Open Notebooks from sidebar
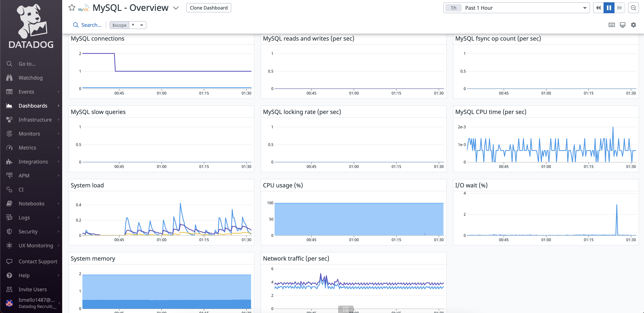The image size is (644, 313). 31,204
